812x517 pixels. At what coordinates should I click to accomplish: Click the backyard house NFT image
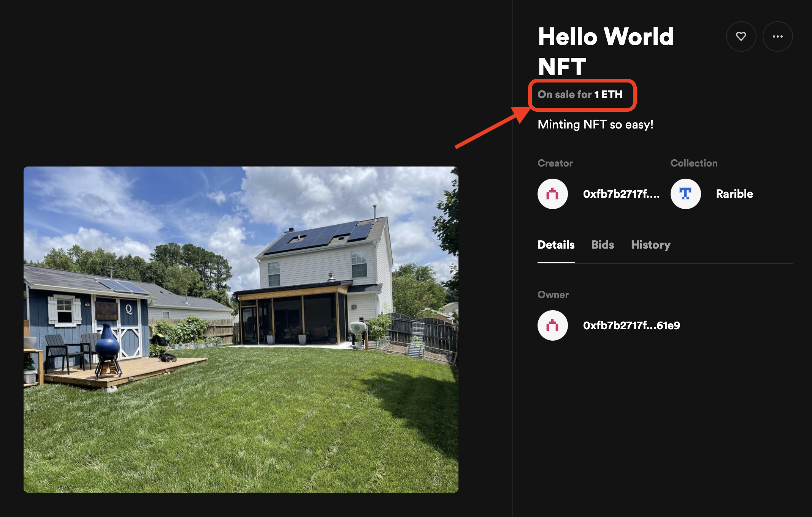241,329
